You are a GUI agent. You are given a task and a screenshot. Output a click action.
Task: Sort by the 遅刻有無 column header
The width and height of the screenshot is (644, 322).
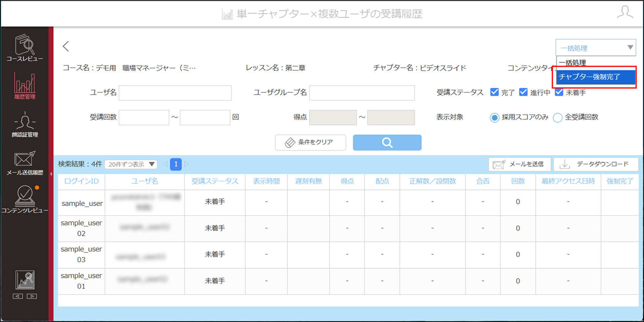tap(309, 181)
